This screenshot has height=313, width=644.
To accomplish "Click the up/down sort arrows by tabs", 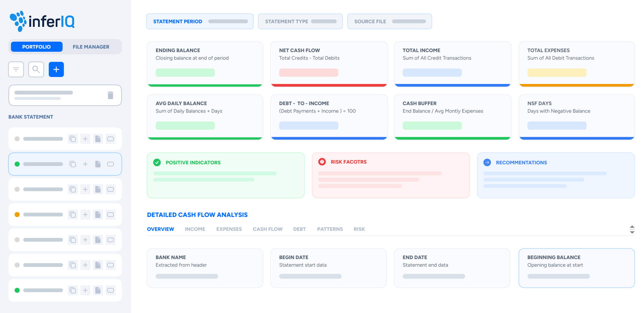I will coord(632,229).
